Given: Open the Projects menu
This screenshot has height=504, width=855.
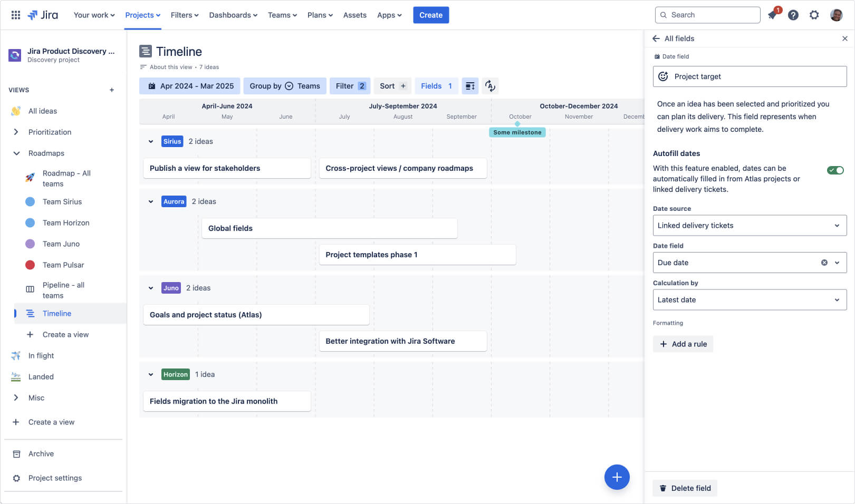Looking at the screenshot, I should coord(142,15).
